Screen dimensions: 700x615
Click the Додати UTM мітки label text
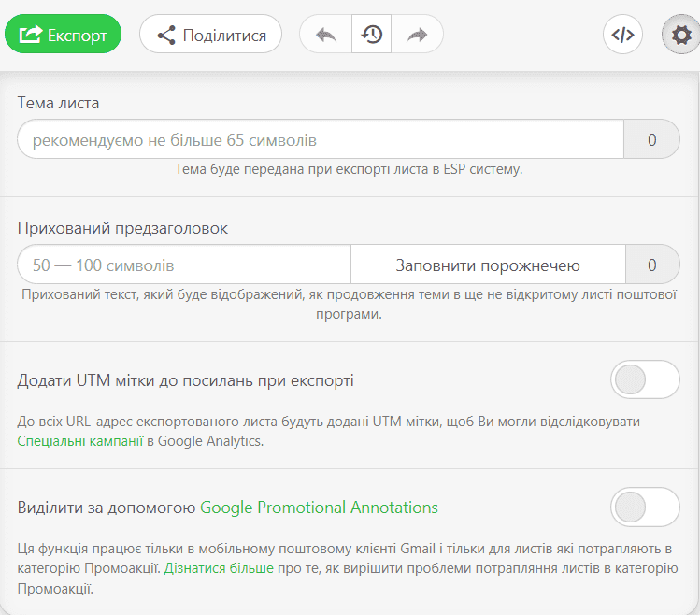[x=185, y=381]
